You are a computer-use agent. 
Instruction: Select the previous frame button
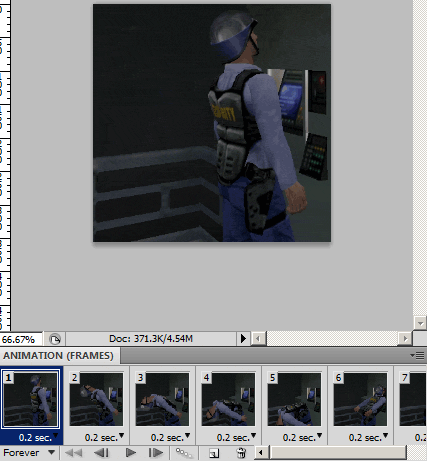101,453
